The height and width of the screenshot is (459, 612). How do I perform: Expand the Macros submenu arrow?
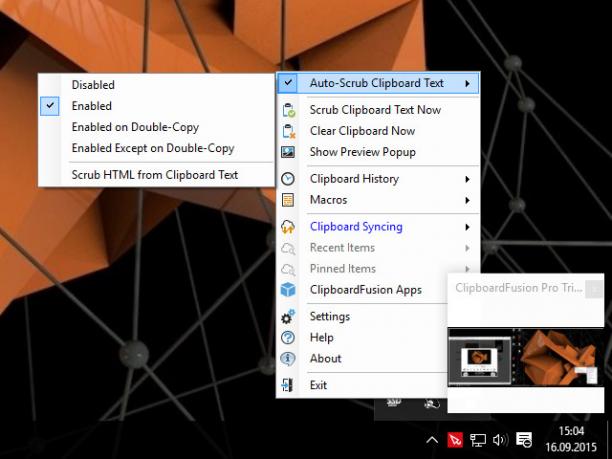[x=467, y=200]
